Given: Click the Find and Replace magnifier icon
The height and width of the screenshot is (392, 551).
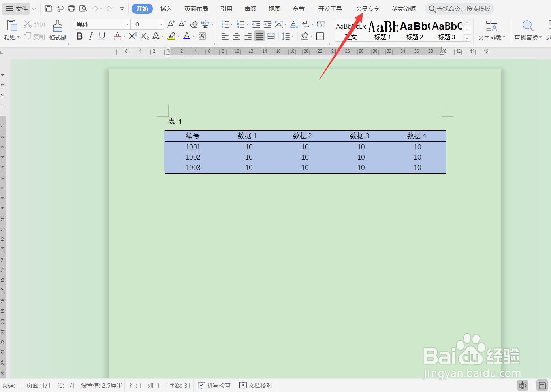Looking at the screenshot, I should 528,26.
